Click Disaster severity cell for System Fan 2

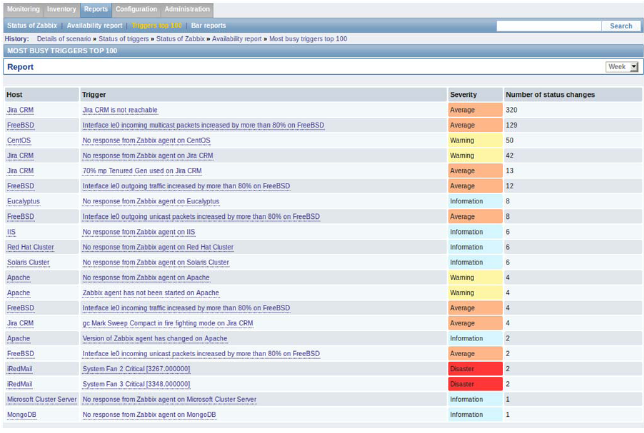coord(475,369)
